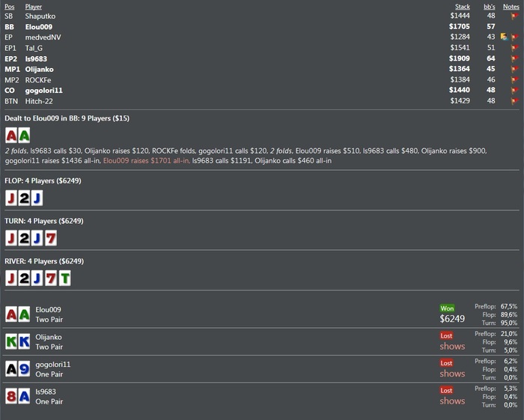Image resolution: width=524 pixels, height=420 pixels.
Task: Click the Notes column header
Action: click(511, 7)
